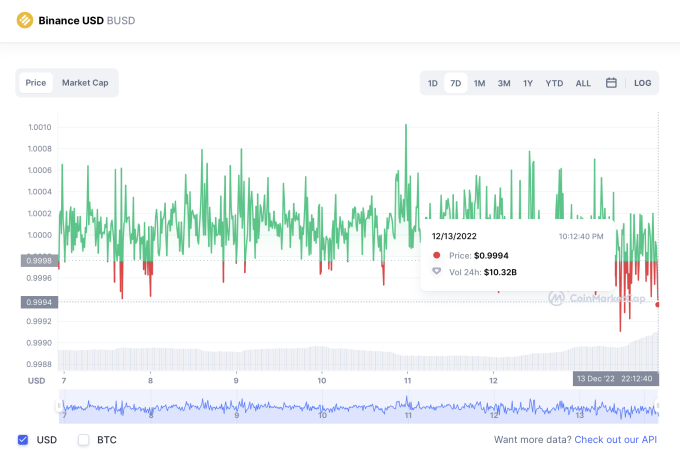Open the Check out our API link
Screen dimensions: 680x461
click(x=615, y=440)
